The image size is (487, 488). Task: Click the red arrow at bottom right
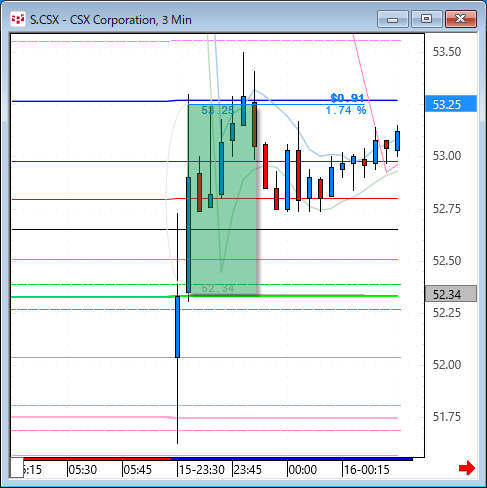coord(467,468)
